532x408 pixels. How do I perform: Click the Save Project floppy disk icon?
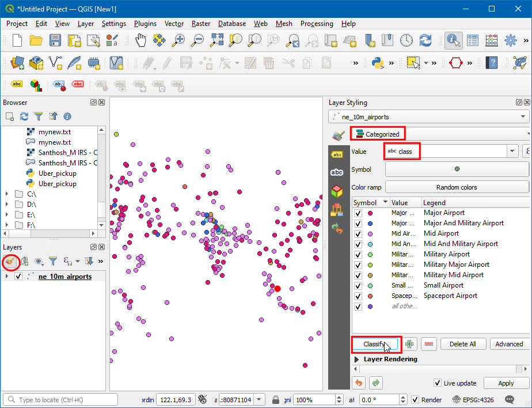click(55, 40)
